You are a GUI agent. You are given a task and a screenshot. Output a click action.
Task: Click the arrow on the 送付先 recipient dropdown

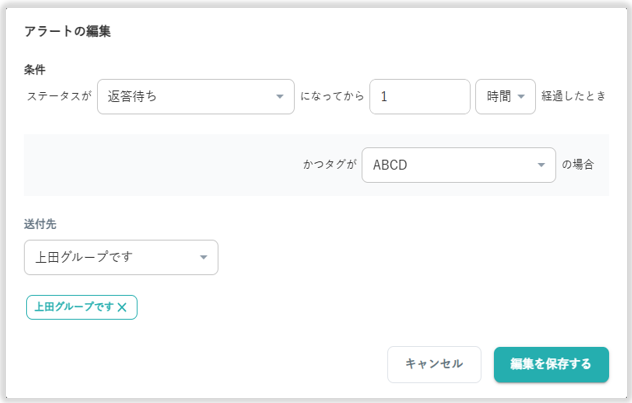click(203, 257)
